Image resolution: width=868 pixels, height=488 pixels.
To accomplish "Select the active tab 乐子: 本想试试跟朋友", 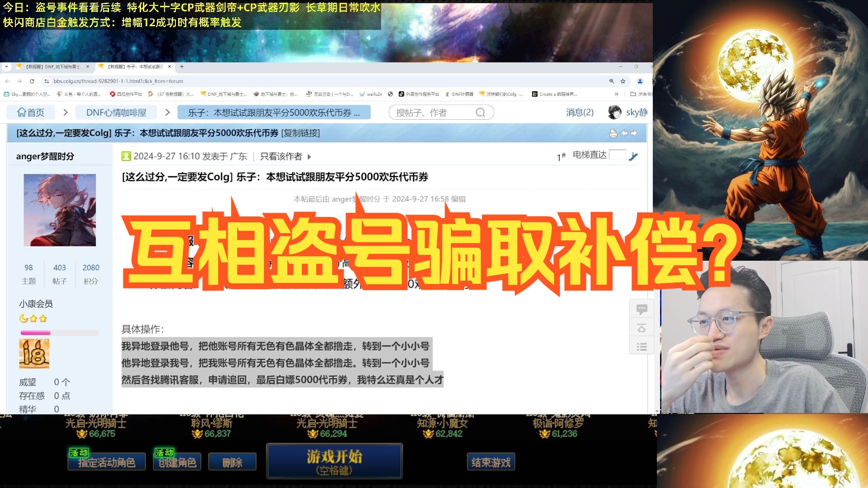I will (136, 66).
